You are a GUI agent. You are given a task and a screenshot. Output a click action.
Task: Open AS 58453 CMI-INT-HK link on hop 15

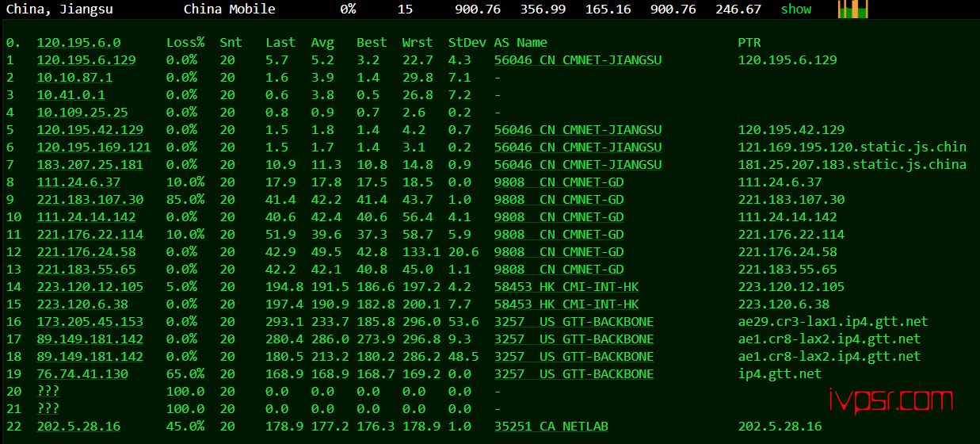566,304
